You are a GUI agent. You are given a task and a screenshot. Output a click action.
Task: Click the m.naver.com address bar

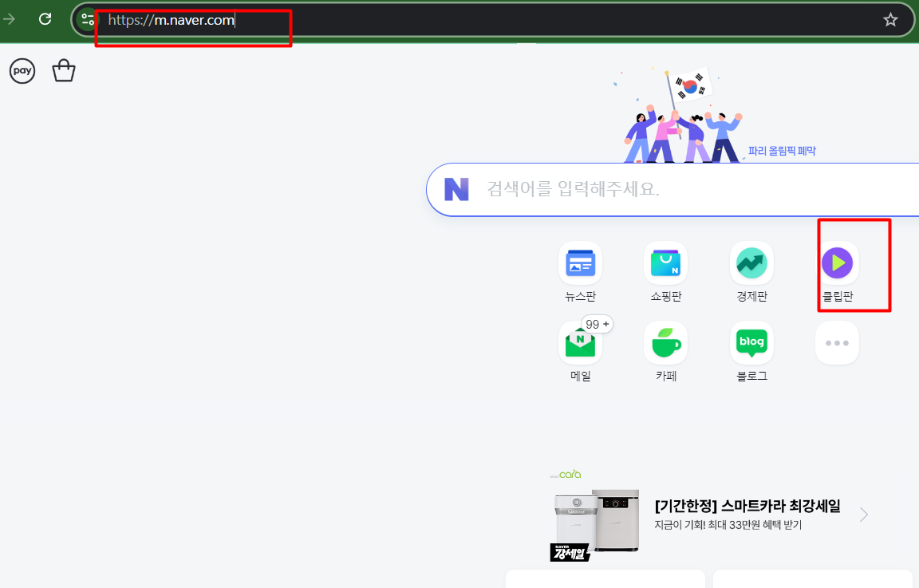[x=492, y=20]
